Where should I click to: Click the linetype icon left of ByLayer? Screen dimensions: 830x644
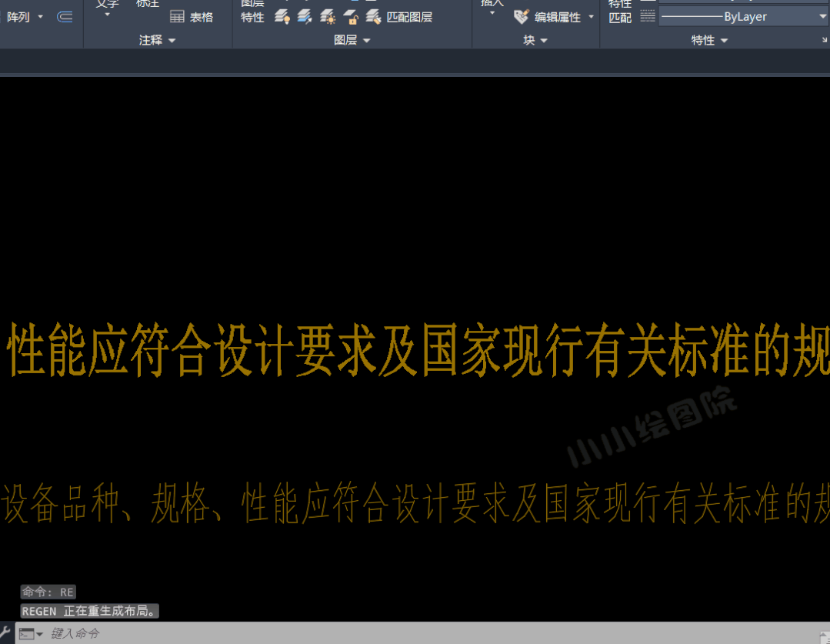[x=648, y=17]
